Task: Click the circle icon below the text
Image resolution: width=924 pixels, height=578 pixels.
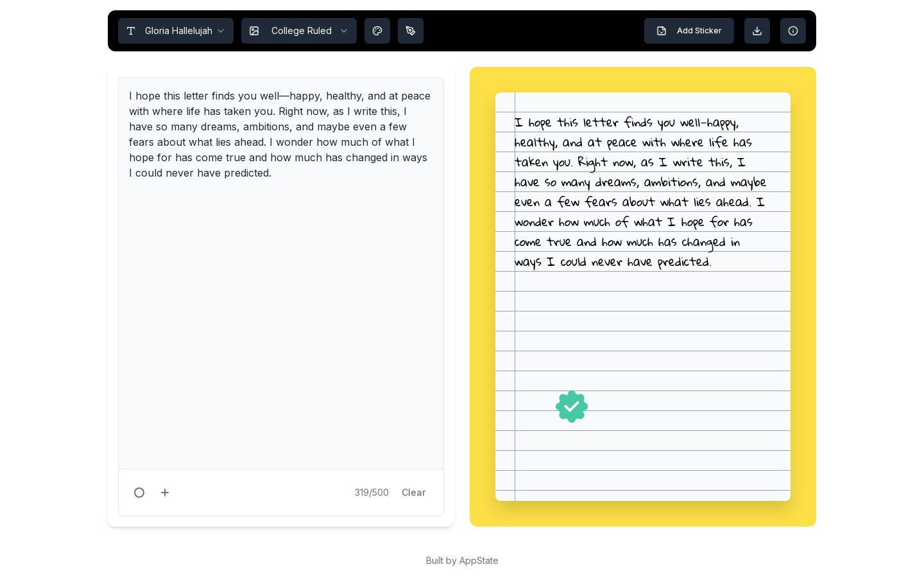Action: pyautogui.click(x=139, y=493)
